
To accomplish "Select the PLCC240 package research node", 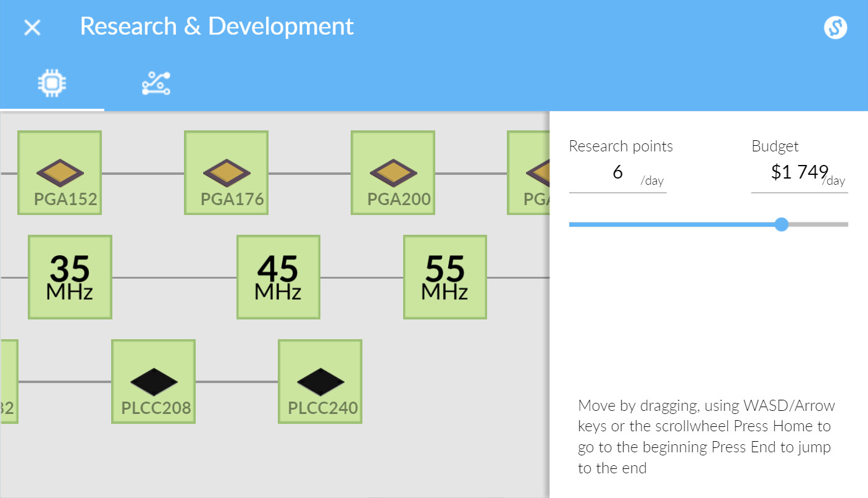I will tap(320, 381).
